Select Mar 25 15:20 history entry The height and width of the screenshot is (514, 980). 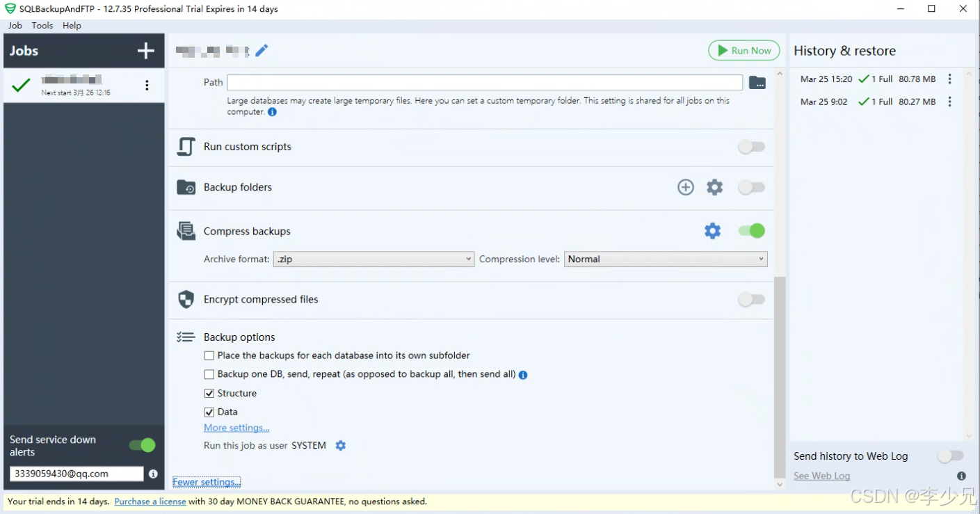(876, 79)
